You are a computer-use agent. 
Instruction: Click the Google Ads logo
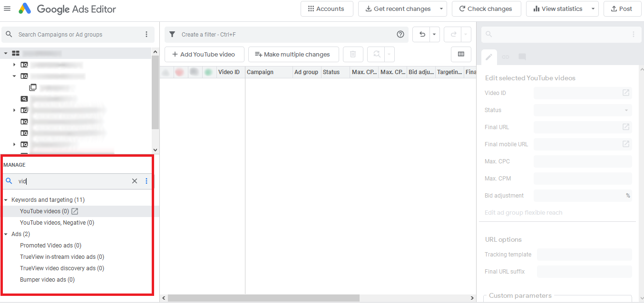[x=25, y=9]
